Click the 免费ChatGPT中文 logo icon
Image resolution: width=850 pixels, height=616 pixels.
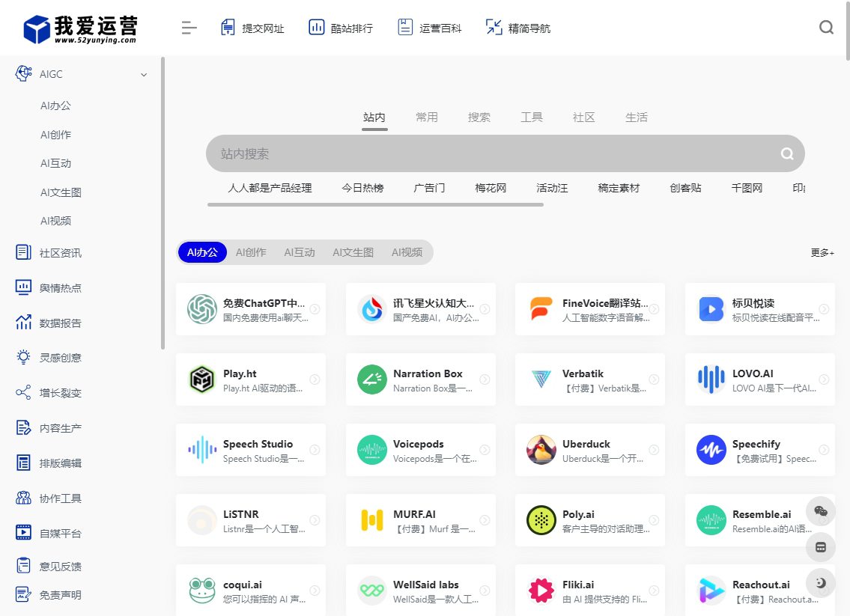pyautogui.click(x=202, y=309)
